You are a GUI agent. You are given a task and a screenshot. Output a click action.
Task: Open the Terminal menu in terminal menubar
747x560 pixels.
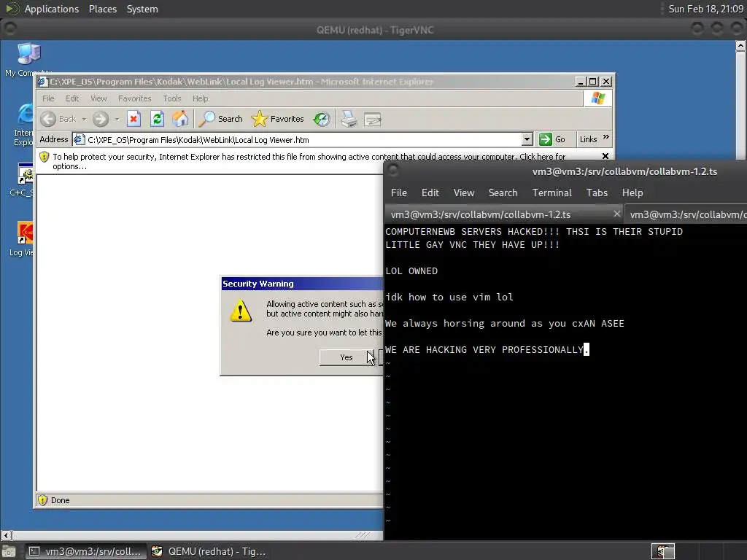click(x=551, y=192)
